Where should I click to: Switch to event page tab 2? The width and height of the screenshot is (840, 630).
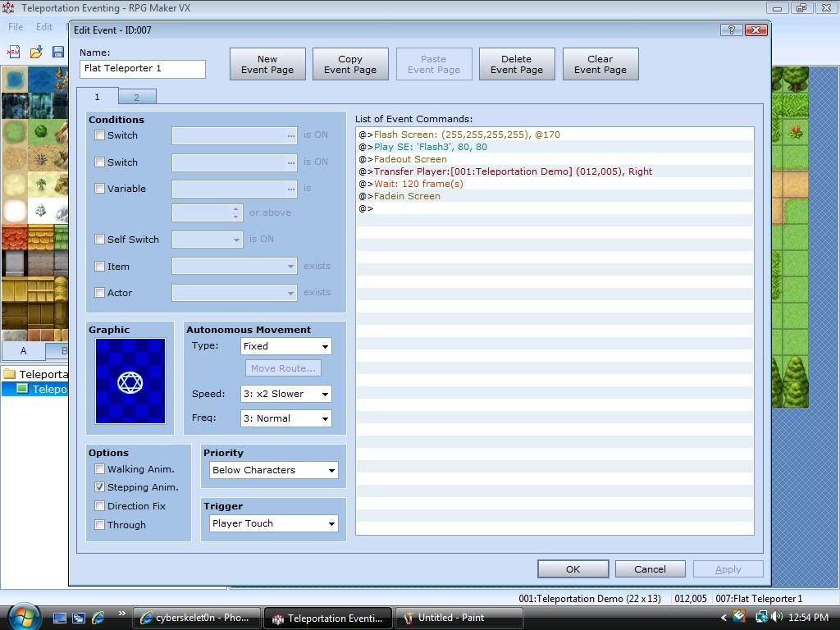coord(136,97)
